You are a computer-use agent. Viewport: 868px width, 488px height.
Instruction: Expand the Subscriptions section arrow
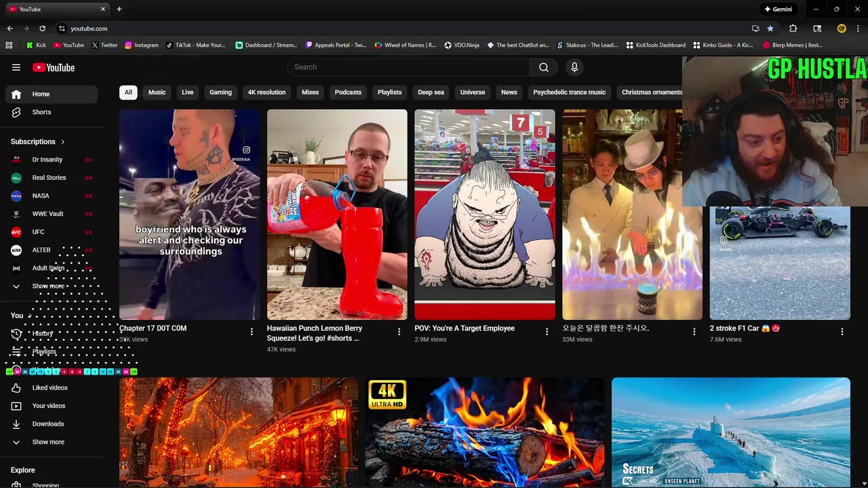coord(63,142)
